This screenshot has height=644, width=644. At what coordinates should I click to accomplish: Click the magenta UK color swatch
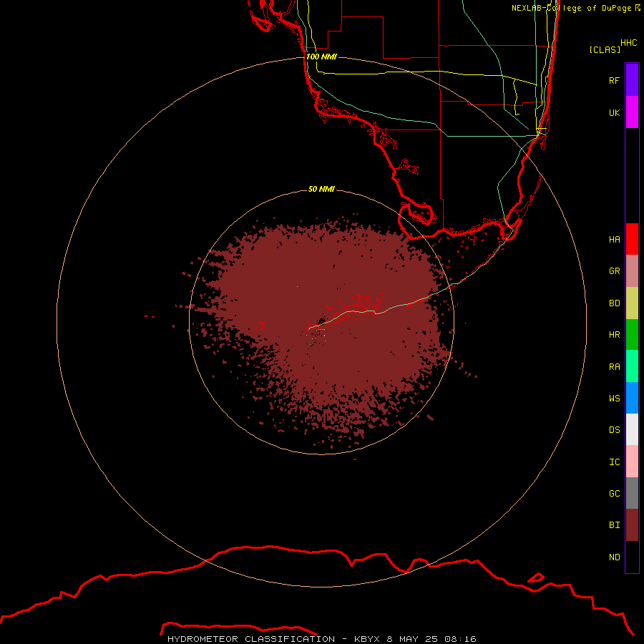(x=632, y=112)
